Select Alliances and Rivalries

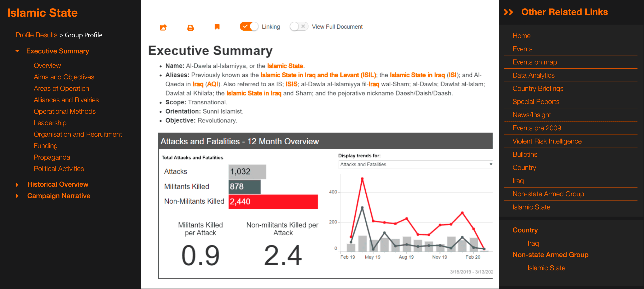pos(66,100)
